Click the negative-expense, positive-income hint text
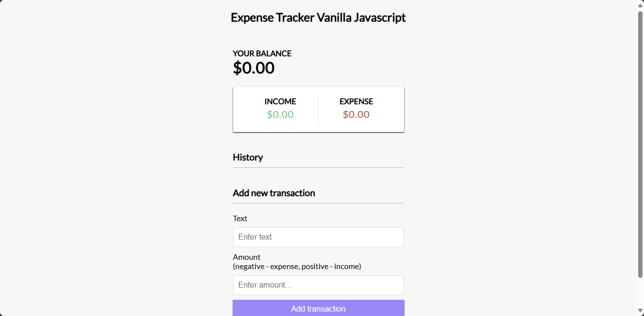The width and height of the screenshot is (644, 316). [x=297, y=267]
